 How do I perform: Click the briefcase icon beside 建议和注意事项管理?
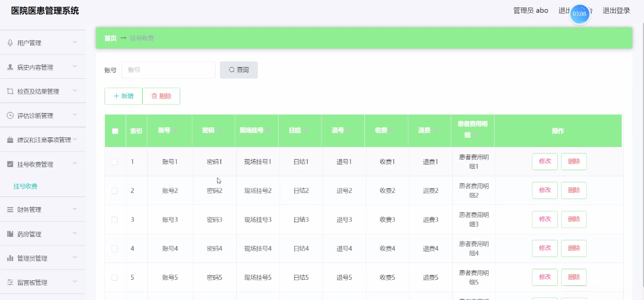click(10, 140)
